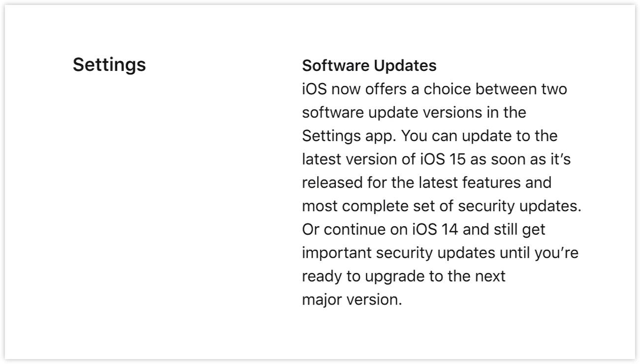Click the words 'major version.'
The width and height of the screenshot is (640, 364).
tap(352, 300)
